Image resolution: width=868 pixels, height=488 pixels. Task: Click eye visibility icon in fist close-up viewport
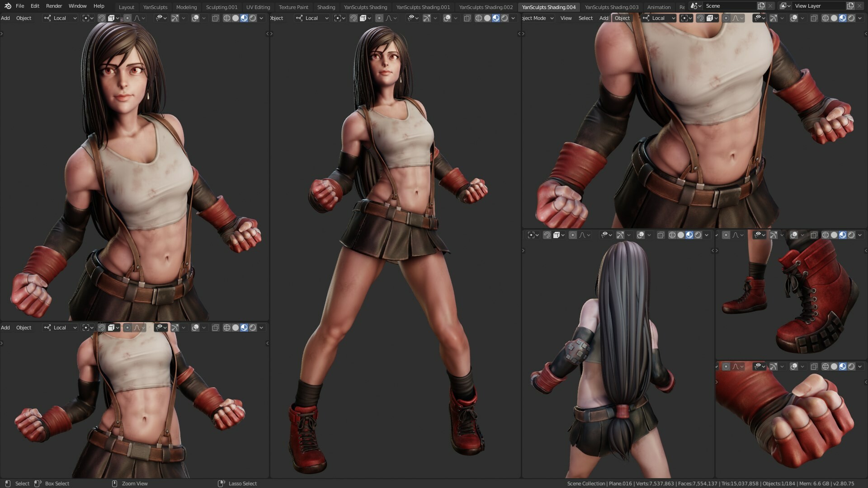(760, 366)
